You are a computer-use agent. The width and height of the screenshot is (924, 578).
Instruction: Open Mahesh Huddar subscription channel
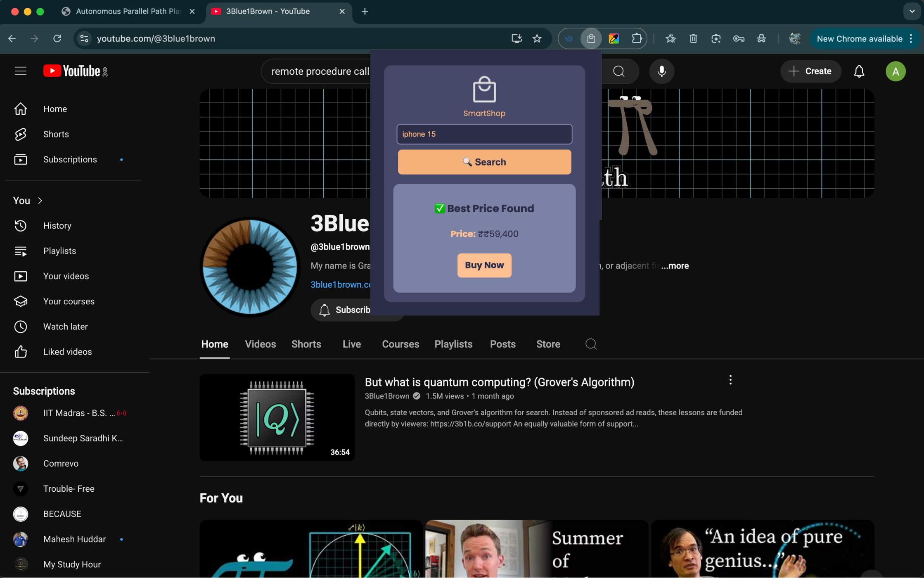pyautogui.click(x=73, y=539)
